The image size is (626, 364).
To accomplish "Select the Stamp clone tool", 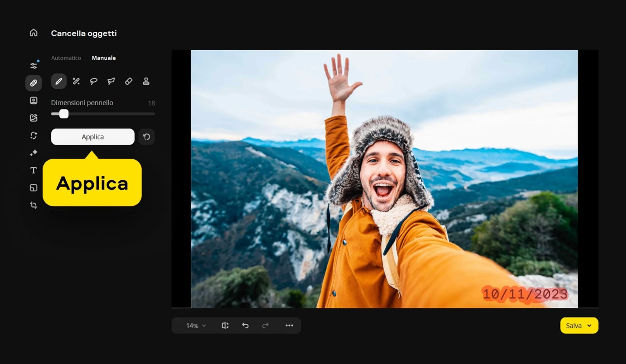I will [x=146, y=81].
